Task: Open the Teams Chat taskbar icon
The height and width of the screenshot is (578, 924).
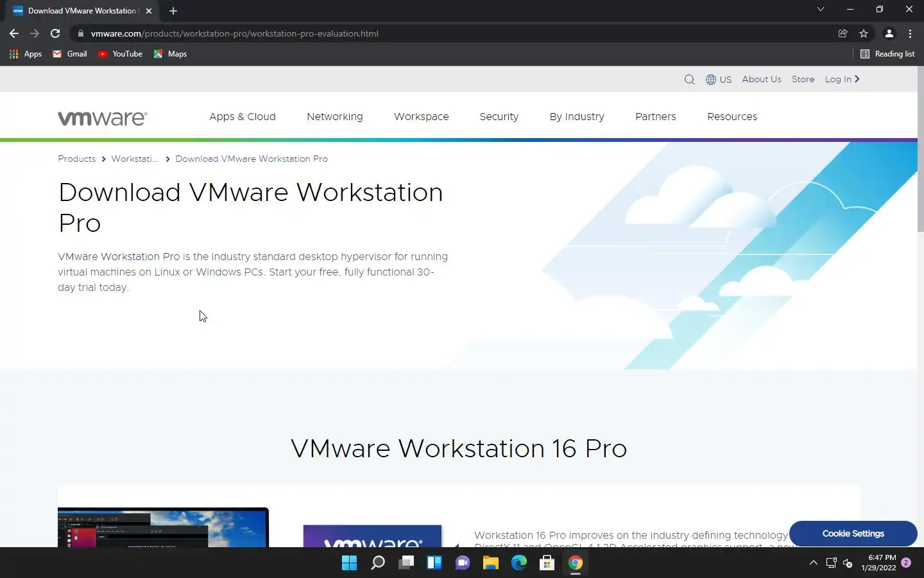Action: click(x=463, y=563)
